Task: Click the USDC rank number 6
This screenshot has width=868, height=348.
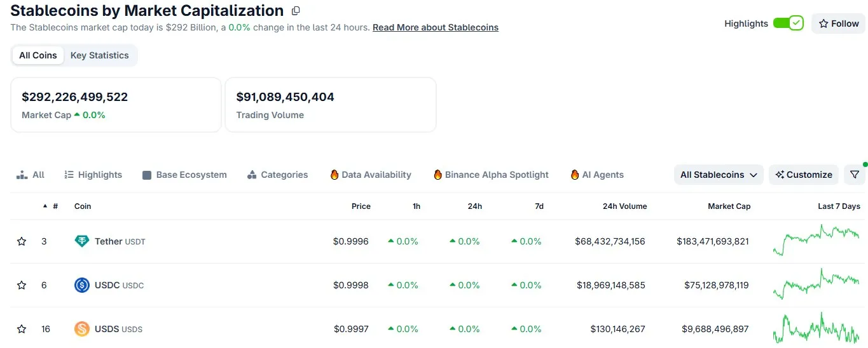Action: tap(44, 285)
